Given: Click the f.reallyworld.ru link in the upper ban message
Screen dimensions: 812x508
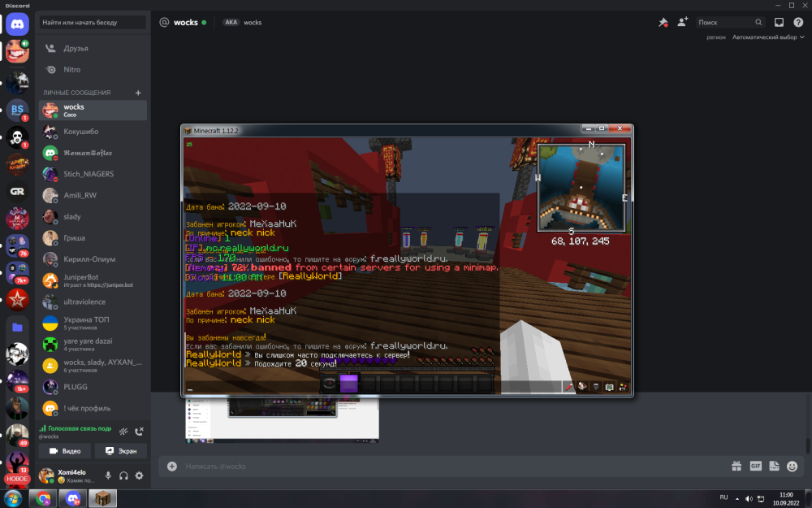Looking at the screenshot, I should (x=408, y=258).
